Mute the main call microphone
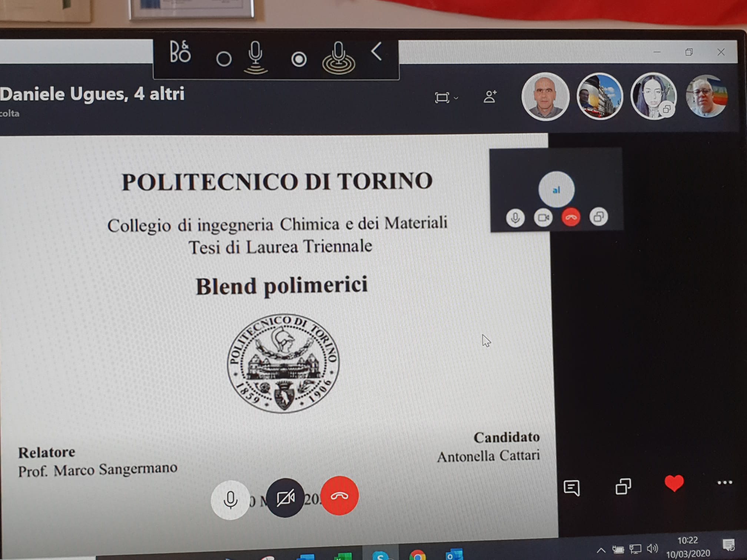 230,500
